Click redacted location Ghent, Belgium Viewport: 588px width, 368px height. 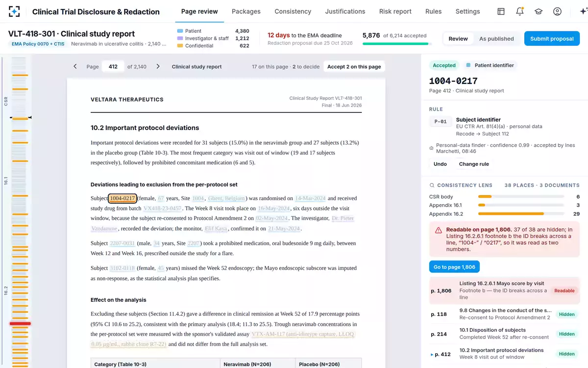coord(227,198)
